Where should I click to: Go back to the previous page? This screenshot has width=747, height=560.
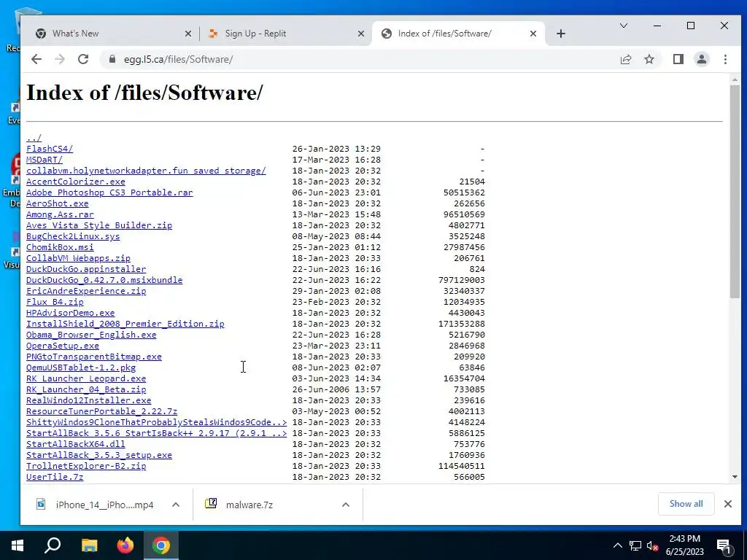pyautogui.click(x=36, y=60)
